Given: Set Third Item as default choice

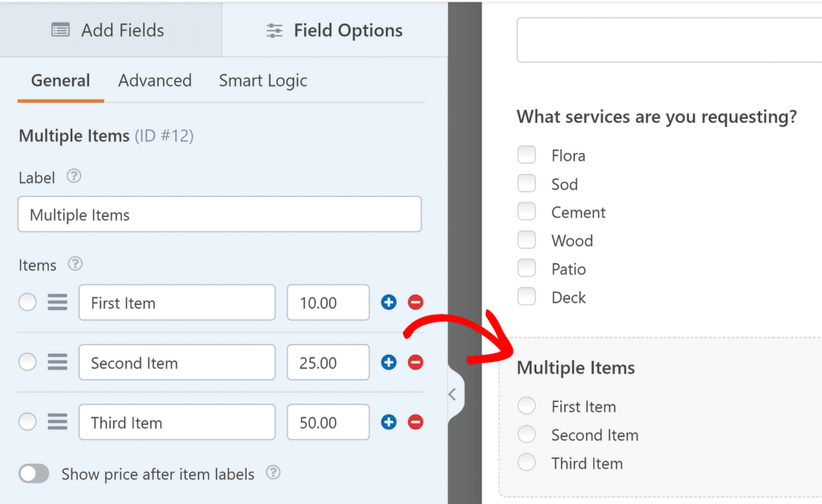Looking at the screenshot, I should click(27, 422).
